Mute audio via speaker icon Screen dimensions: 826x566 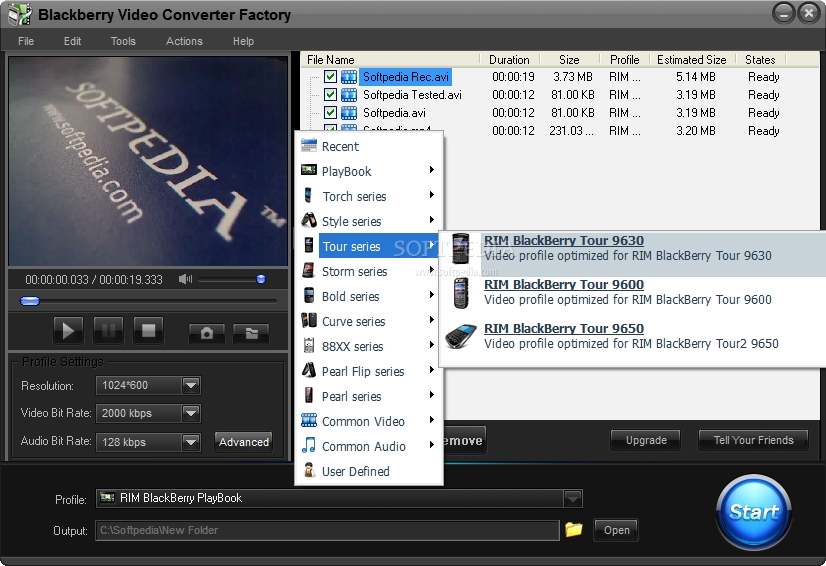(185, 279)
